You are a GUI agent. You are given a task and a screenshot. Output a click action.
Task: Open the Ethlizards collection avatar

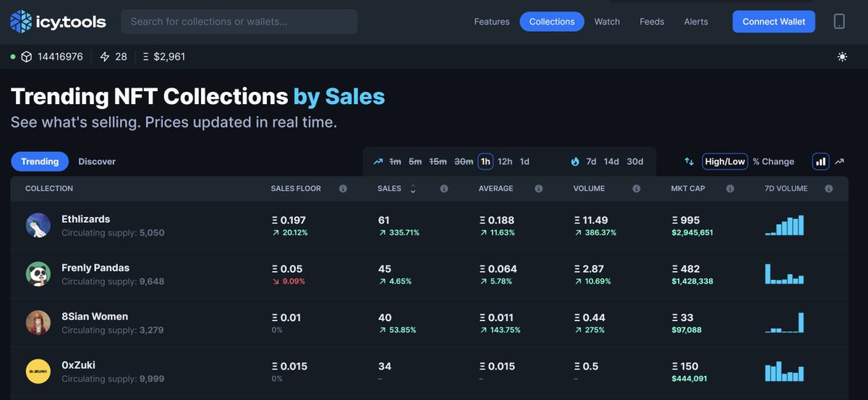pos(38,226)
